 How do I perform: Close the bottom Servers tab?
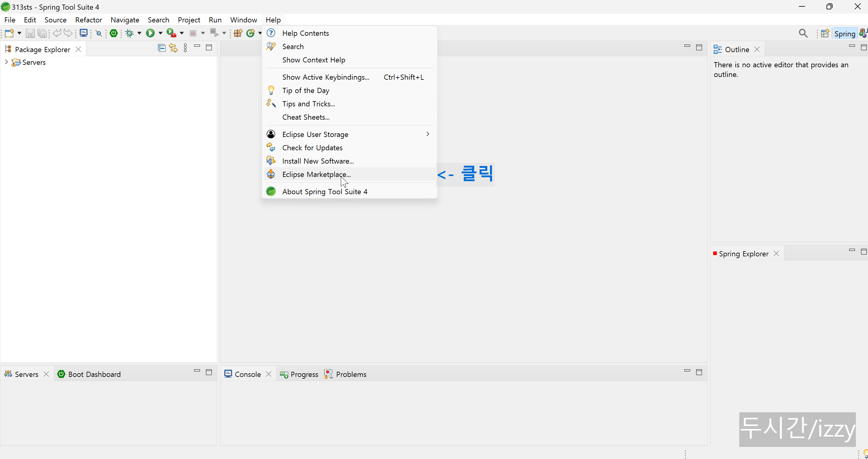pos(46,374)
